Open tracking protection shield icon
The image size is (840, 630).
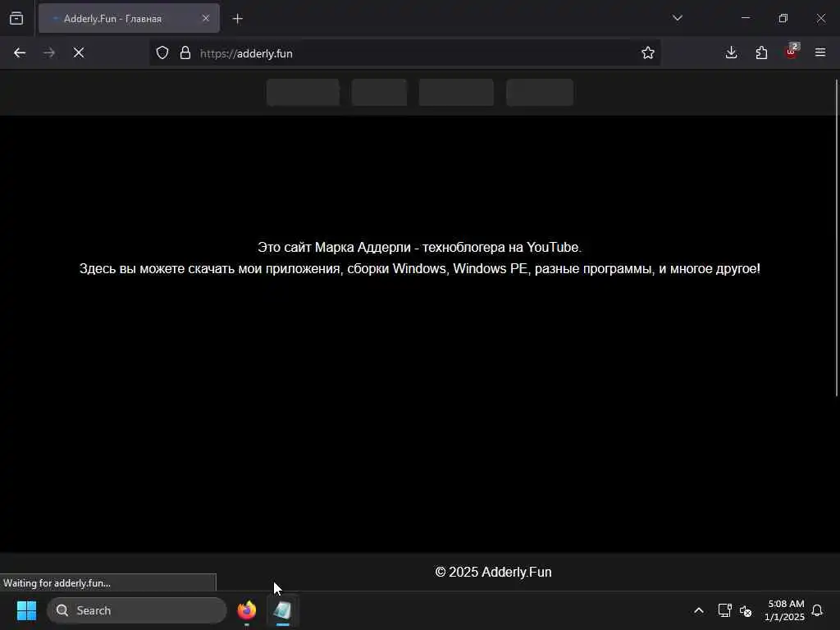click(x=162, y=52)
